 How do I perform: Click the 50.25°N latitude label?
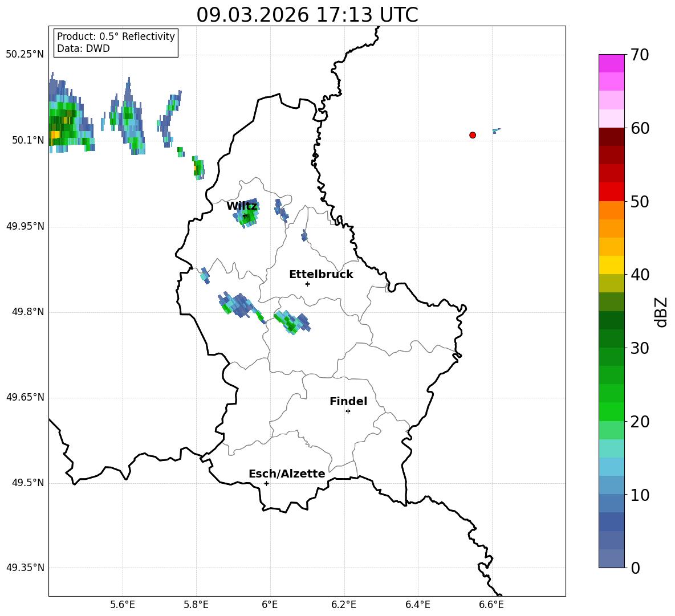point(25,55)
